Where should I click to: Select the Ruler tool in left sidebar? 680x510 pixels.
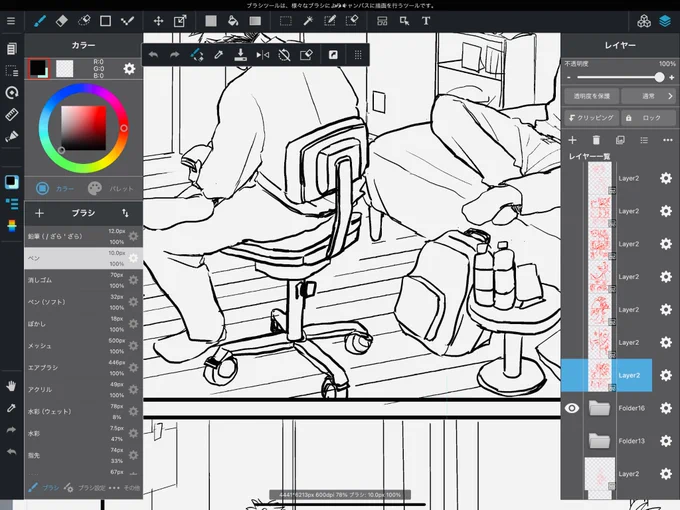point(12,114)
